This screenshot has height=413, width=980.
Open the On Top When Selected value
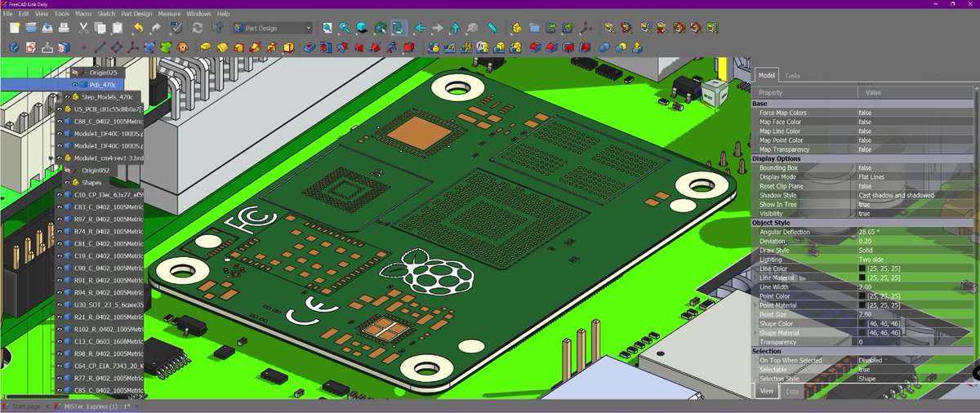(x=916, y=360)
